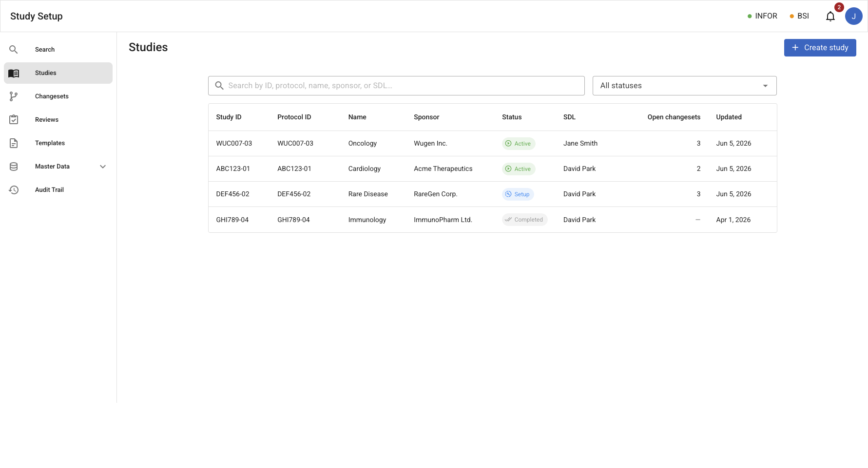This screenshot has width=868, height=468.
Task: Click the dropdown arrow in status filter
Action: [x=765, y=86]
